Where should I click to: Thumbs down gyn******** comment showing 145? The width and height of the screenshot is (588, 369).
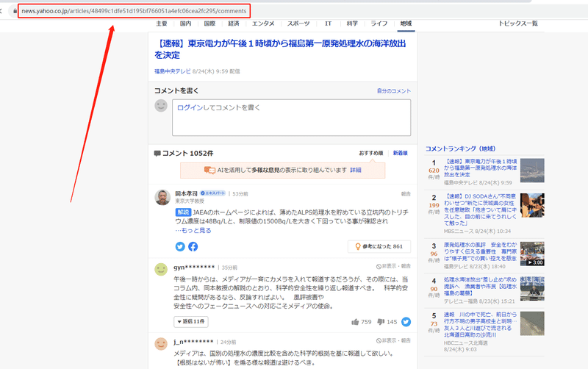(x=387, y=322)
